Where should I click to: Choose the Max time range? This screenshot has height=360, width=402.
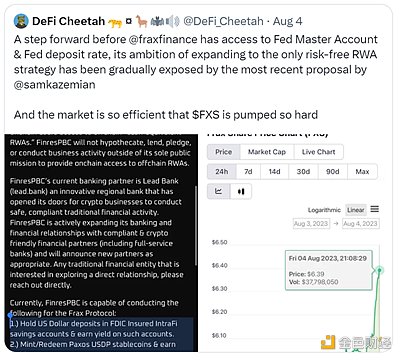pos(362,172)
